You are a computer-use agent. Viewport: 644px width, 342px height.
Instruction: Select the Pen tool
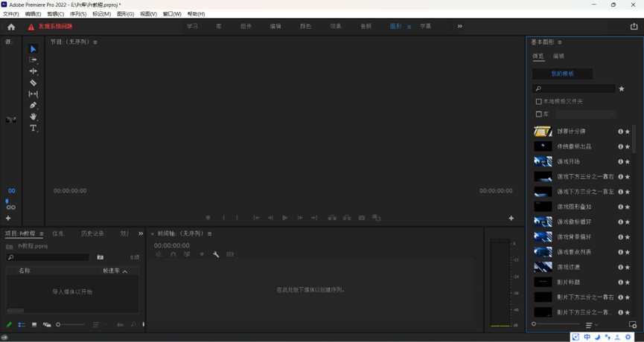[x=33, y=106]
